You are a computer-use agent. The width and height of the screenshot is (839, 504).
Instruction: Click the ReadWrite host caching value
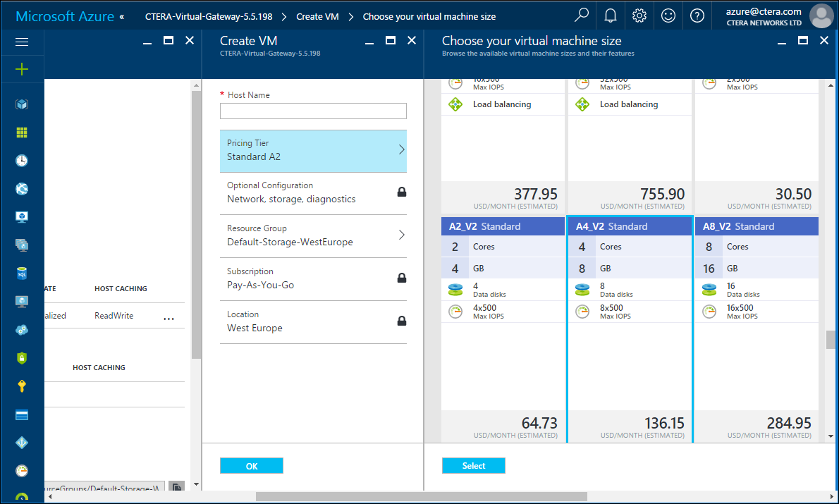[114, 316]
